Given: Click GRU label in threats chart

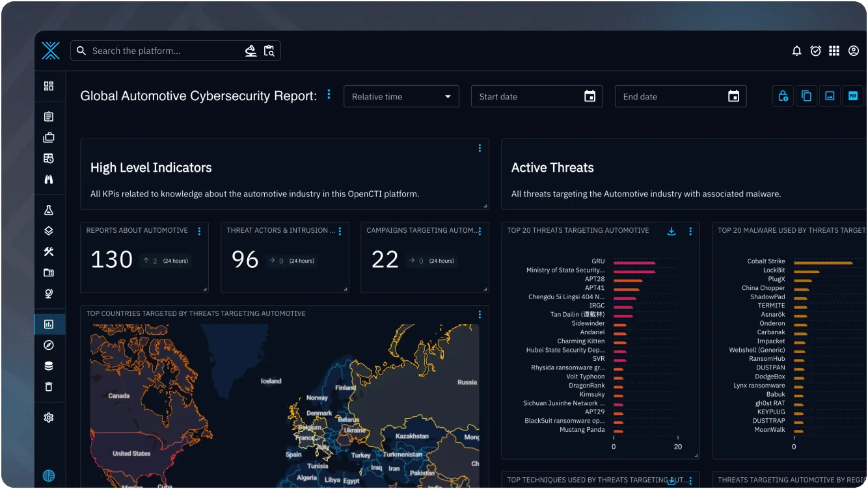Looking at the screenshot, I should (598, 261).
